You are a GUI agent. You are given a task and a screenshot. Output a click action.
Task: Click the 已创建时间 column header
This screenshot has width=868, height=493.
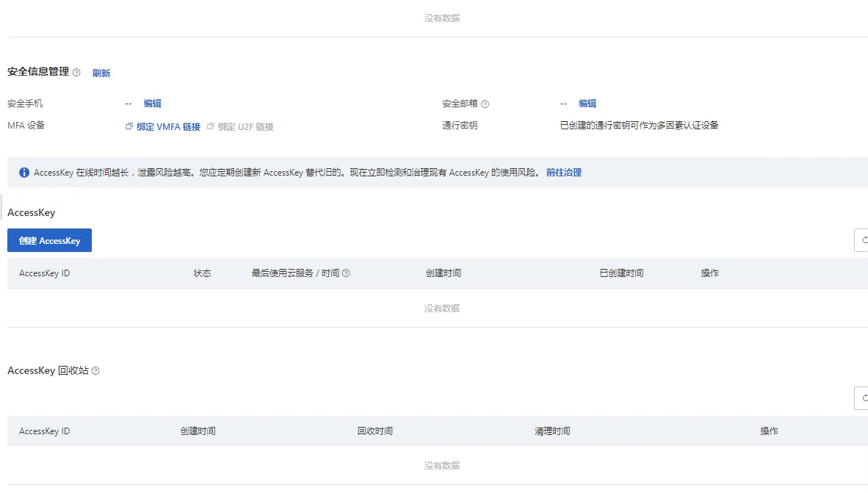(x=622, y=273)
